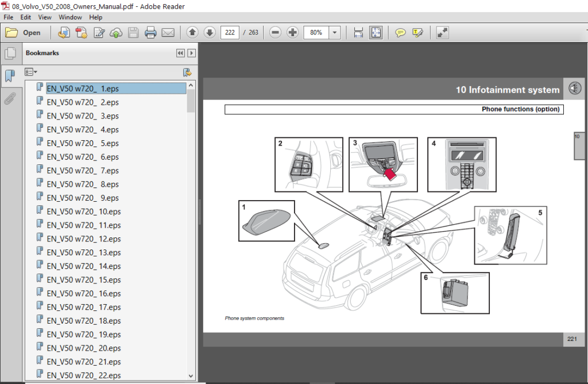
Task: Select bookmark EN_V50 w720_ 15.eps
Action: pos(84,279)
